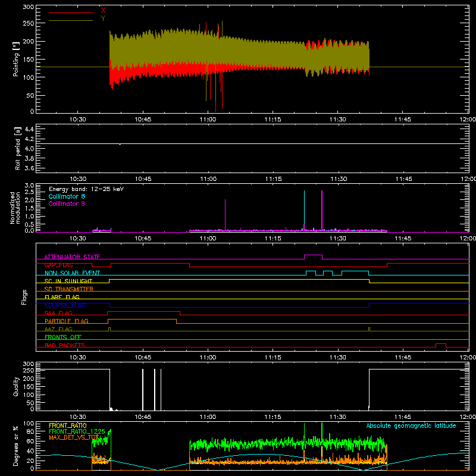
Task: Click the SAA_FLAG label
Action: tap(58, 313)
